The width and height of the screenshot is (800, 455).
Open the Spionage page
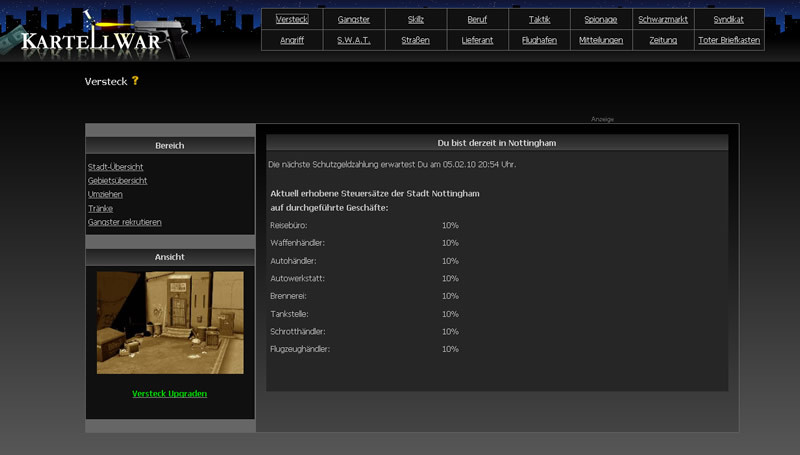(x=601, y=19)
